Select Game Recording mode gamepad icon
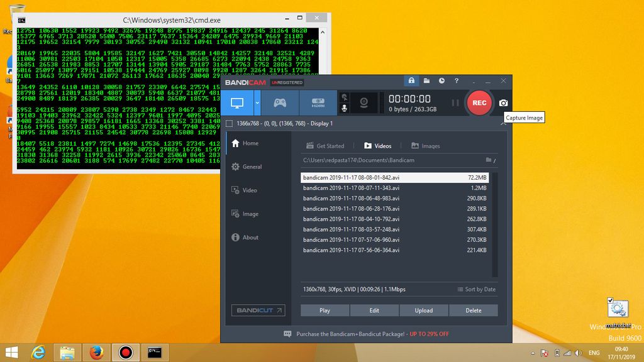 [280, 103]
